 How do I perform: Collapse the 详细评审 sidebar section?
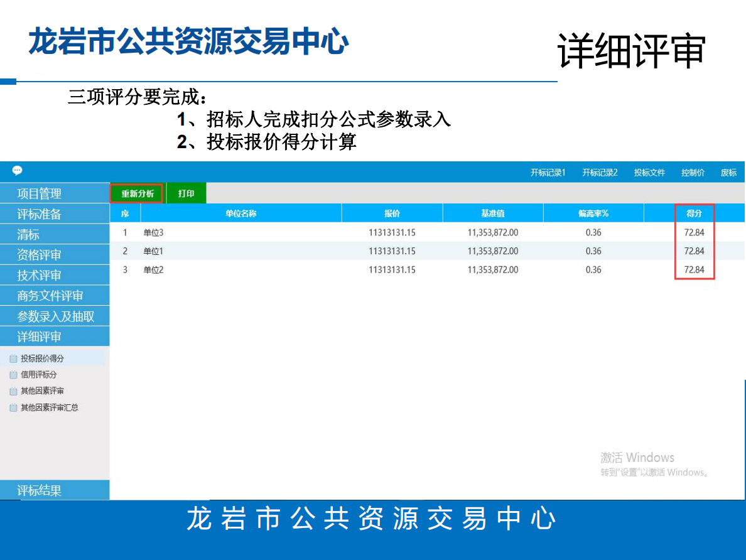click(55, 337)
